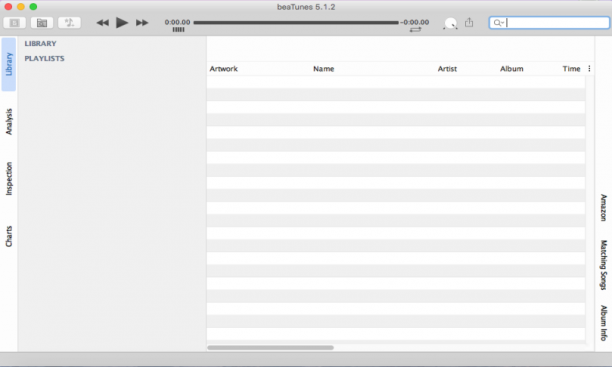The image size is (612, 367).
Task: Open the search magnifier dropdown
Action: (x=498, y=23)
